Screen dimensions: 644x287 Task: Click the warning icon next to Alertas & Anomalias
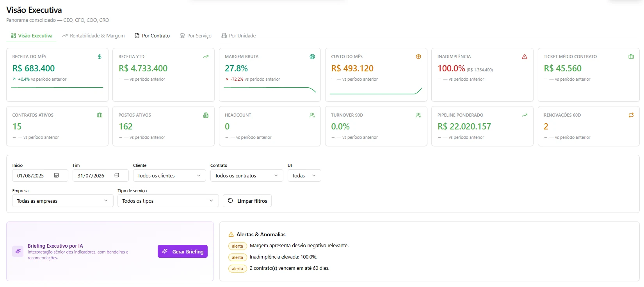[x=231, y=234]
